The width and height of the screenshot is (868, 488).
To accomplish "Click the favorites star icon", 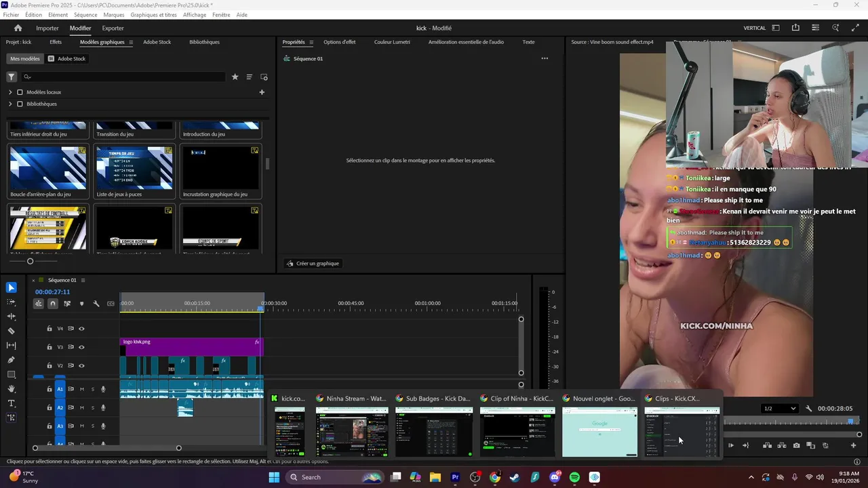I will tap(235, 77).
